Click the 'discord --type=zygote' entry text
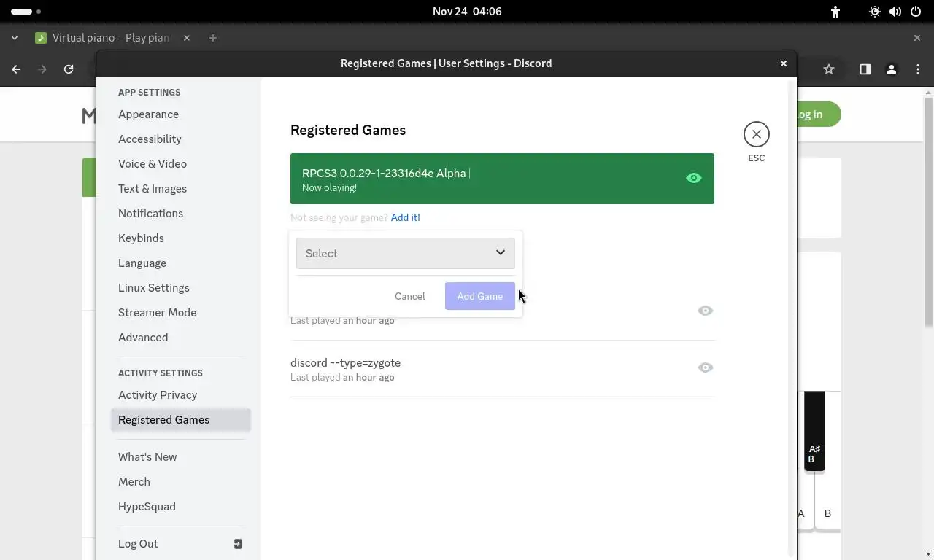934x560 pixels. point(345,363)
